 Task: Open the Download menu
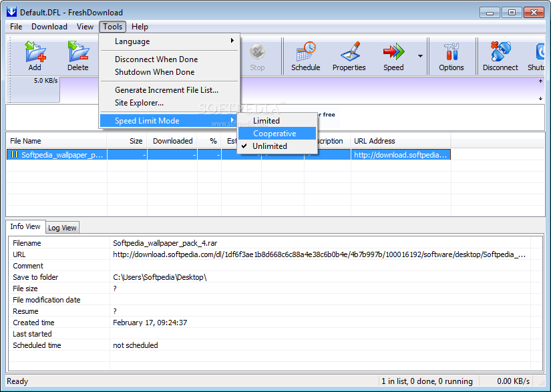coord(49,27)
